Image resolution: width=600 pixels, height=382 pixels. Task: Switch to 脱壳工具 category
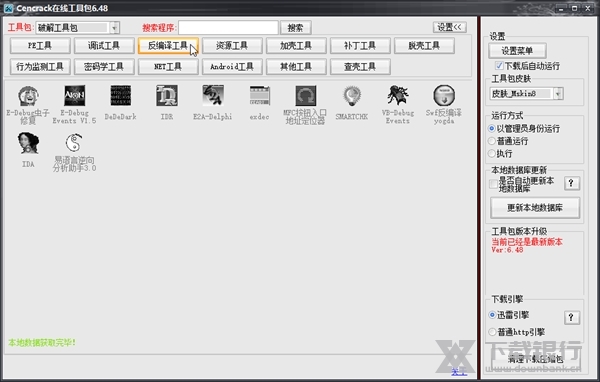pyautogui.click(x=424, y=46)
